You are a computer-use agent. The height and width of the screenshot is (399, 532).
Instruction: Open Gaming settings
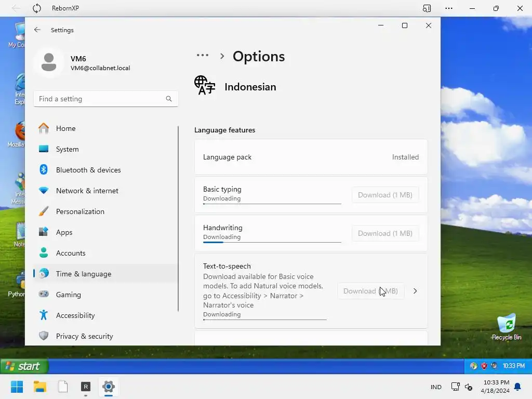(x=105, y=295)
